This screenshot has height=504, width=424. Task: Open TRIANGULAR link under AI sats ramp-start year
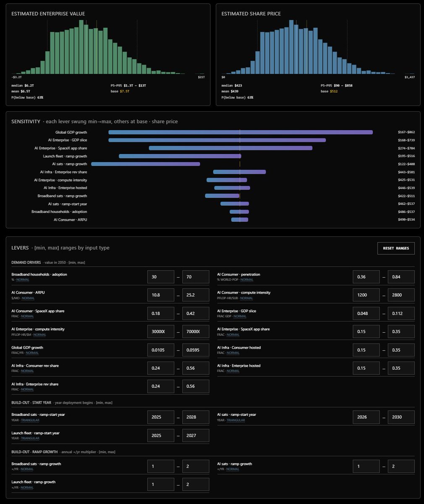point(236,420)
